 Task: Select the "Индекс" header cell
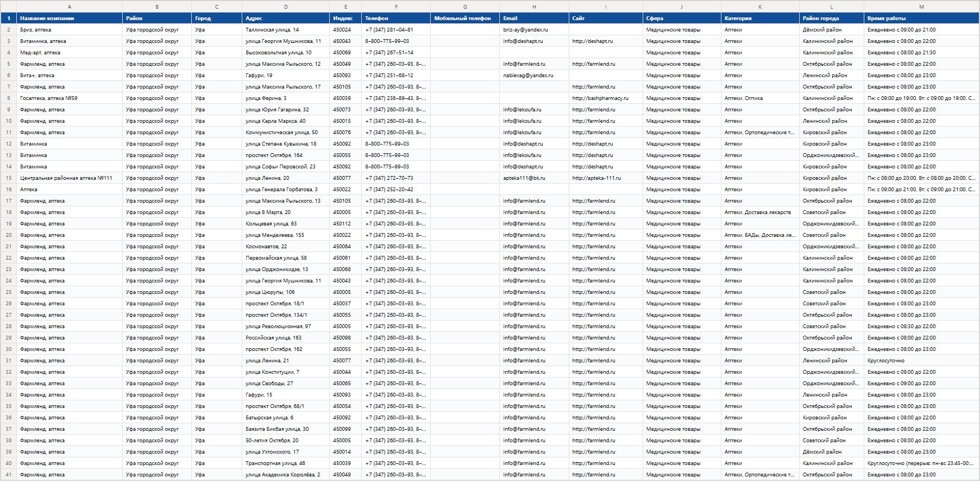(345, 18)
